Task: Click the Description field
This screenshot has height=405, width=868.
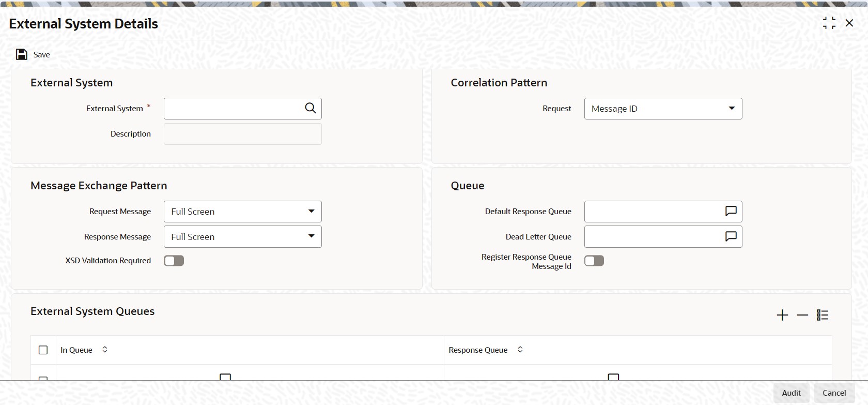Action: (x=242, y=134)
